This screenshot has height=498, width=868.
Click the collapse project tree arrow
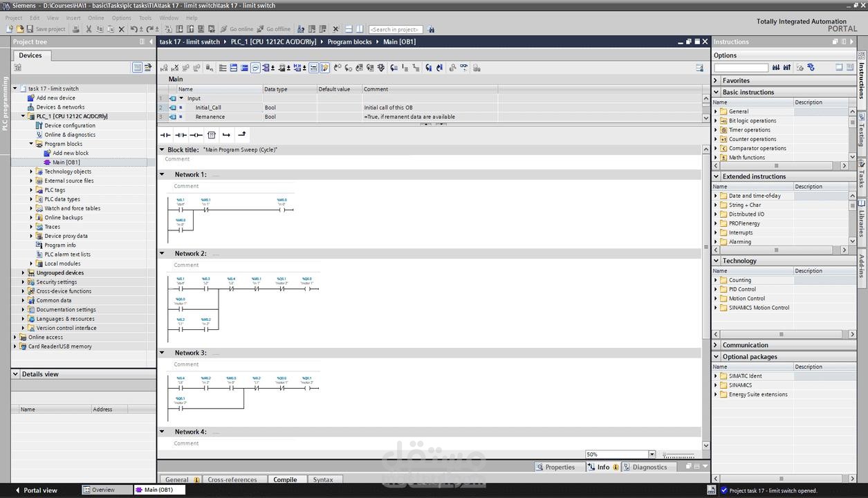151,41
